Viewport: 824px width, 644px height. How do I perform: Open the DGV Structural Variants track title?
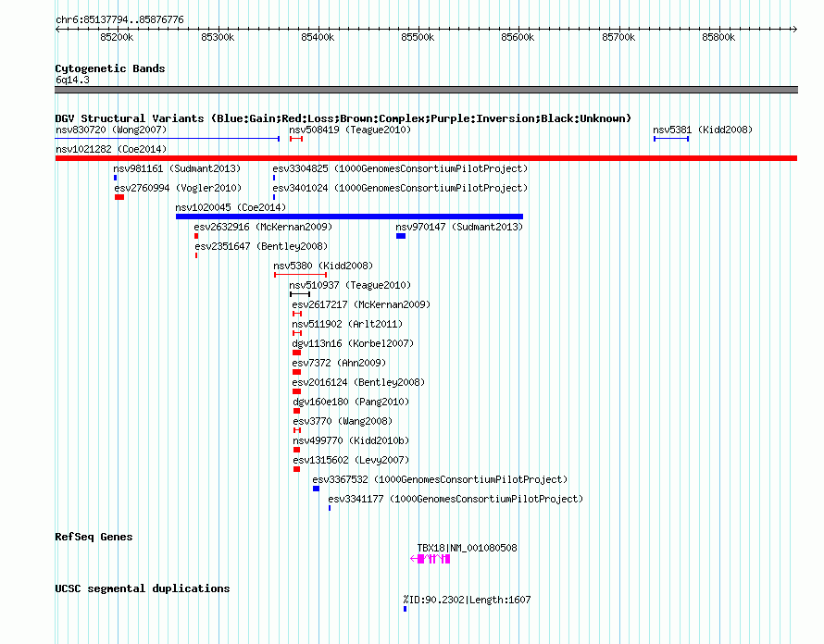point(343,118)
